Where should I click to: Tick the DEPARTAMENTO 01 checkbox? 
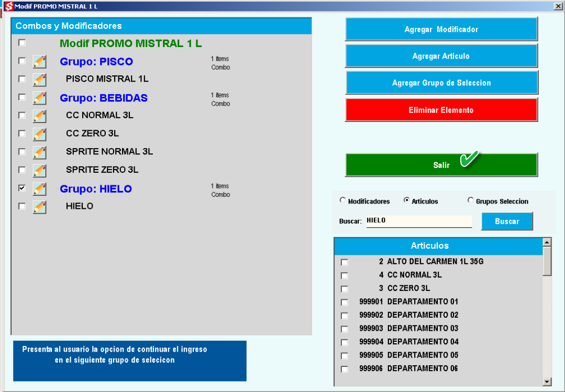pyautogui.click(x=345, y=303)
